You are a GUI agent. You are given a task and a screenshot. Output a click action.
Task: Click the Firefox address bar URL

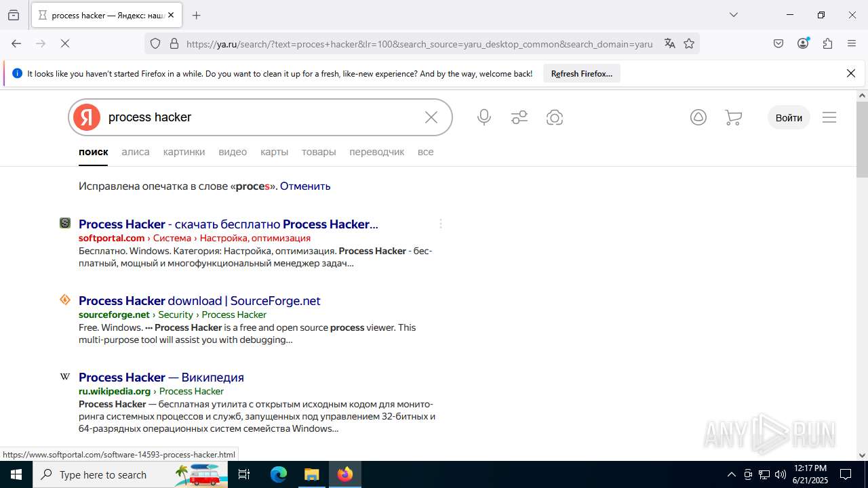tap(419, 43)
